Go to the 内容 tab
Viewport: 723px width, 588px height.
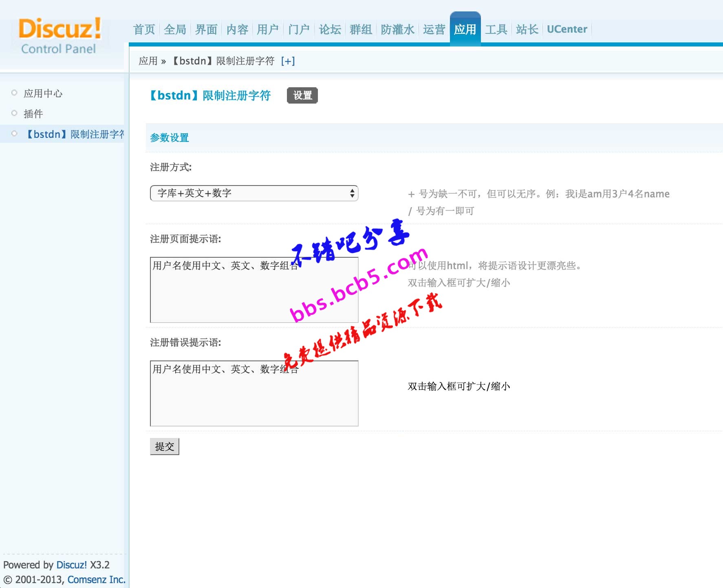coord(237,29)
